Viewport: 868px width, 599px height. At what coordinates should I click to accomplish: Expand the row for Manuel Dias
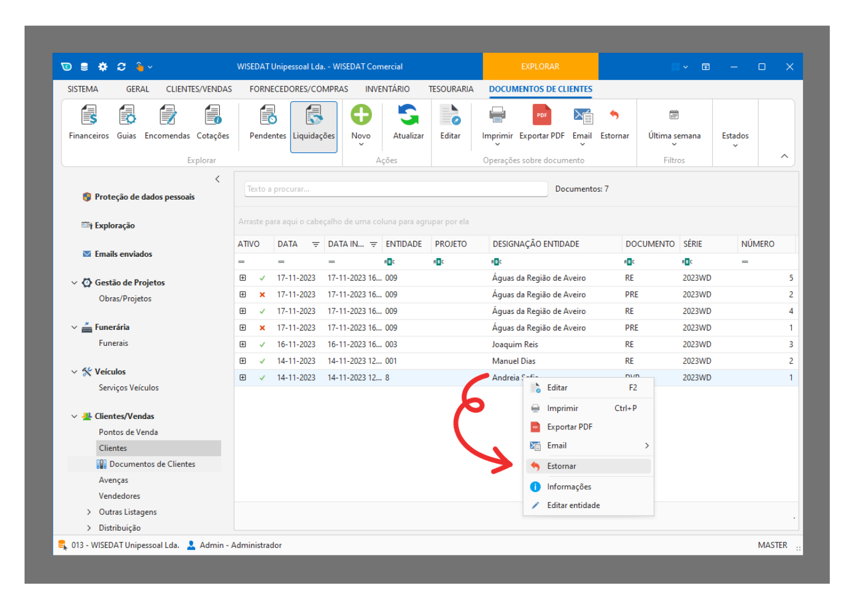click(242, 361)
